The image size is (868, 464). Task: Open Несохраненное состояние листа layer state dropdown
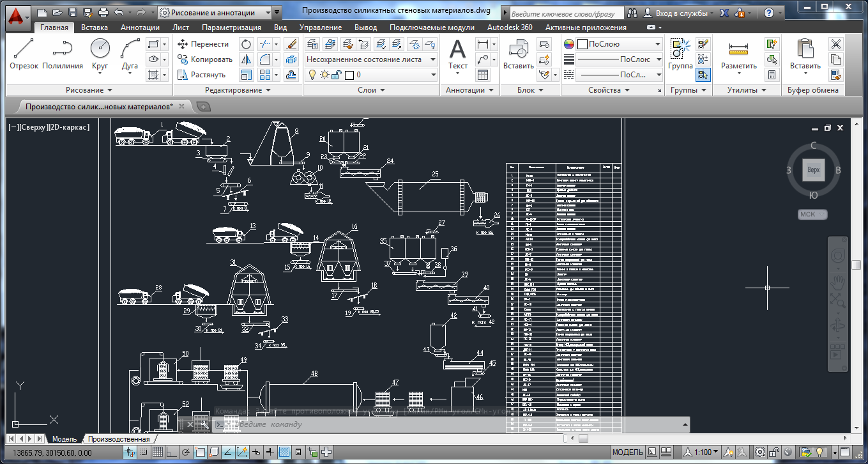tap(370, 59)
